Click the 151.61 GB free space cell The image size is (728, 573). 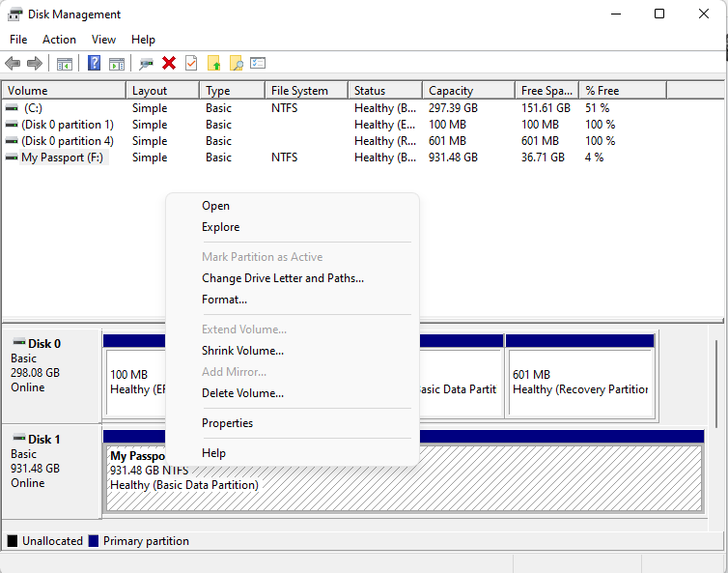pyautogui.click(x=546, y=108)
